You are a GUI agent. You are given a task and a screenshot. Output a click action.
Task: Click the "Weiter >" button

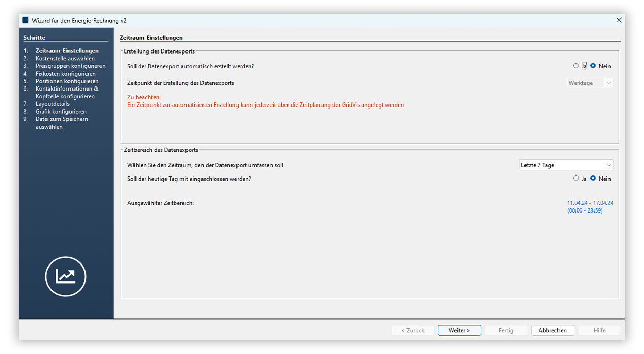tap(459, 330)
